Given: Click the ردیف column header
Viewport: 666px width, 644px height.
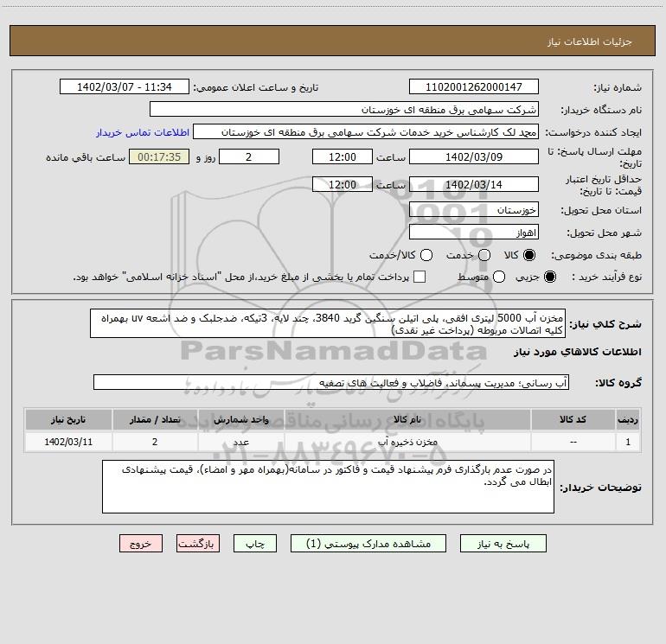Looking at the screenshot, I should (628, 419).
